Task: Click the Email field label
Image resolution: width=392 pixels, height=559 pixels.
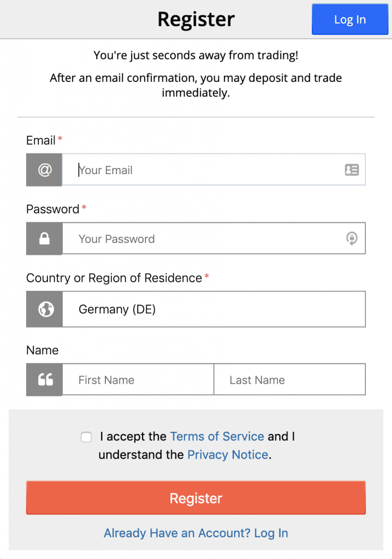Action: click(x=41, y=140)
